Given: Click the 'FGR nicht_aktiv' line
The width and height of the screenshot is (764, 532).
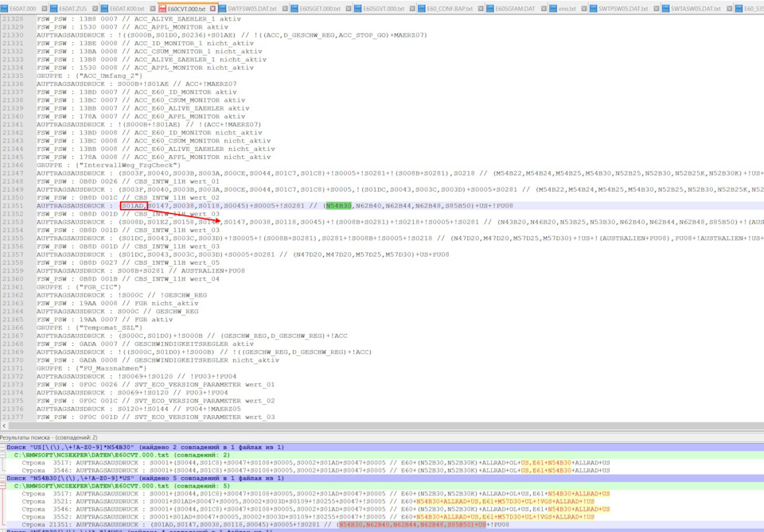Looking at the screenshot, I should (117, 303).
